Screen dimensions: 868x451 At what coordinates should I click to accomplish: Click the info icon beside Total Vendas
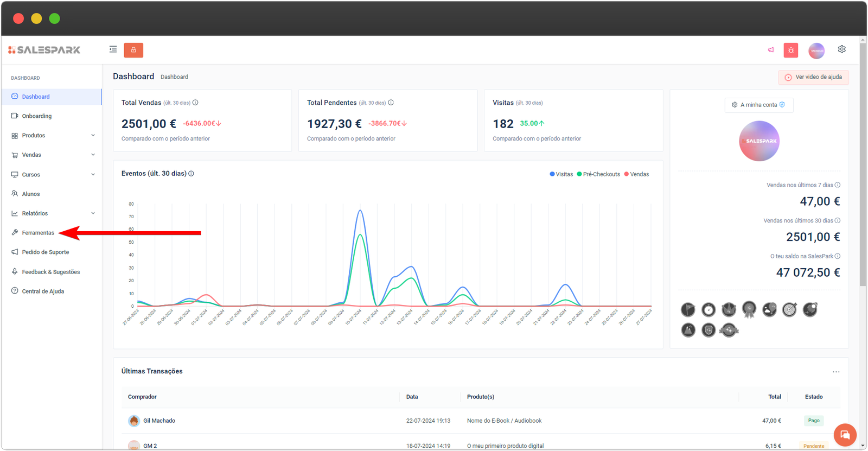click(195, 103)
